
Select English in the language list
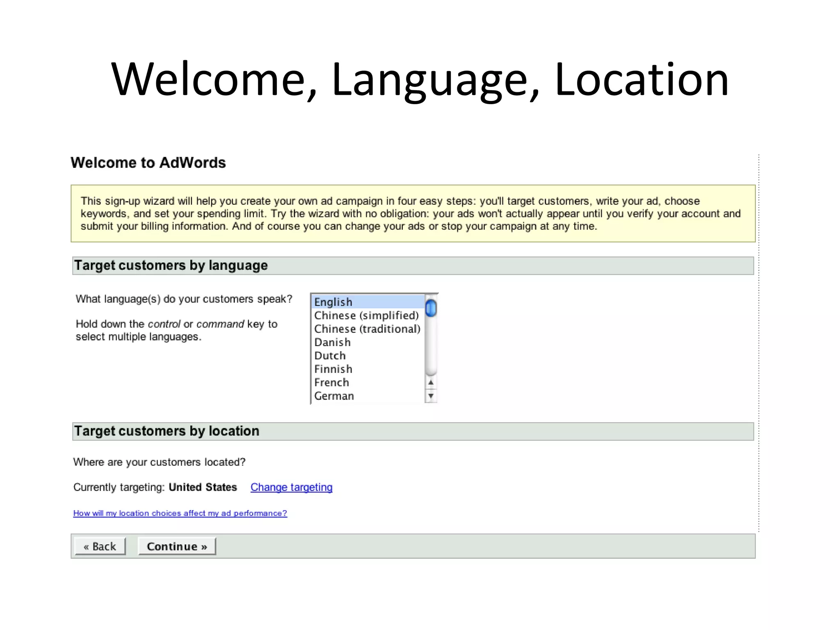(x=368, y=302)
